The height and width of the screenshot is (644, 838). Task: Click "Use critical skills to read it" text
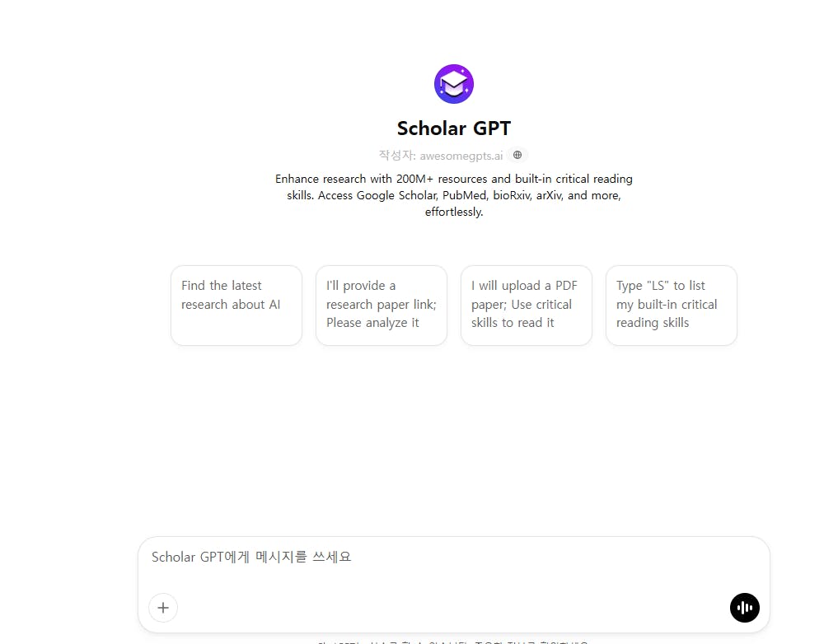click(x=522, y=314)
